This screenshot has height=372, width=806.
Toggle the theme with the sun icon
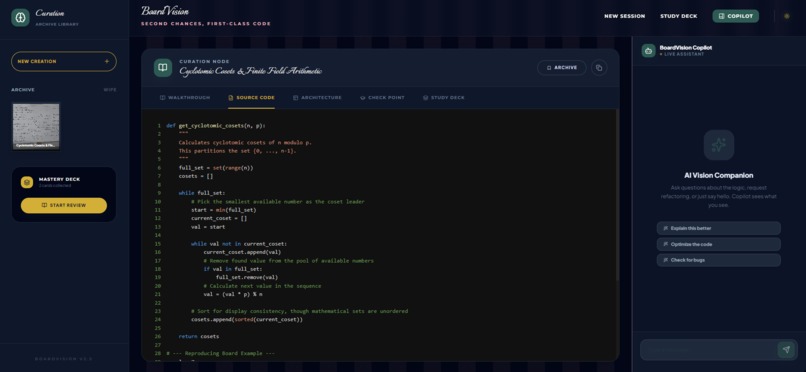tap(786, 16)
